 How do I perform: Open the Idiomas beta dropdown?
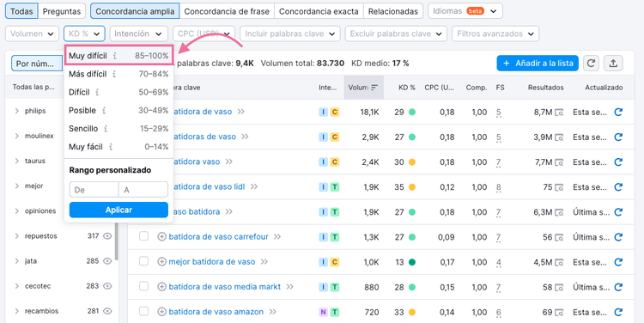(x=465, y=11)
